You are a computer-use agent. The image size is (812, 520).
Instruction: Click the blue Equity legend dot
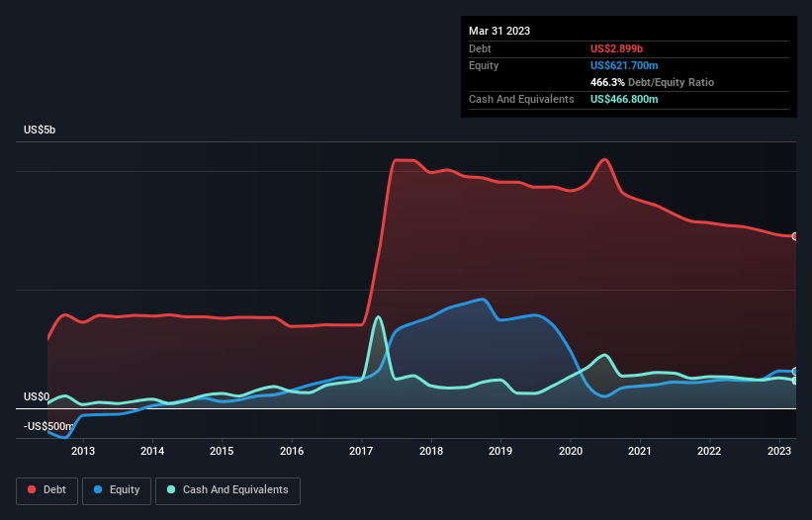[x=98, y=489]
